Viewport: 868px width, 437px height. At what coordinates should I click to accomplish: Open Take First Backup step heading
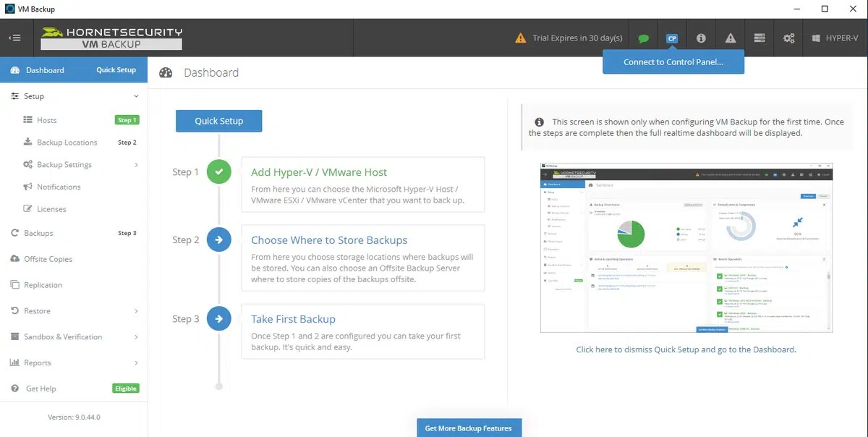pyautogui.click(x=293, y=319)
